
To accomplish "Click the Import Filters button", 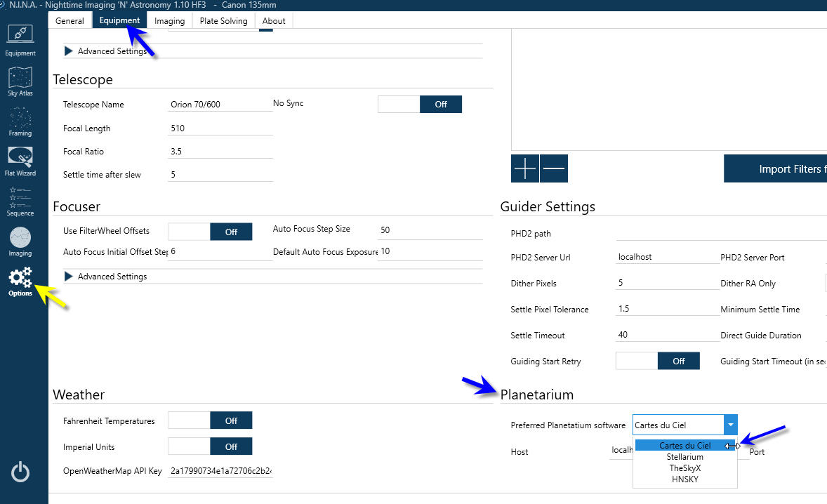I will (775, 169).
